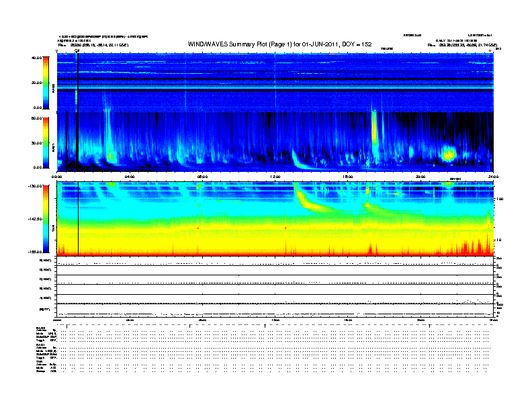The image size is (532, 411).
Task: Click the -130.00 label on TNR scale
Action: (x=36, y=186)
